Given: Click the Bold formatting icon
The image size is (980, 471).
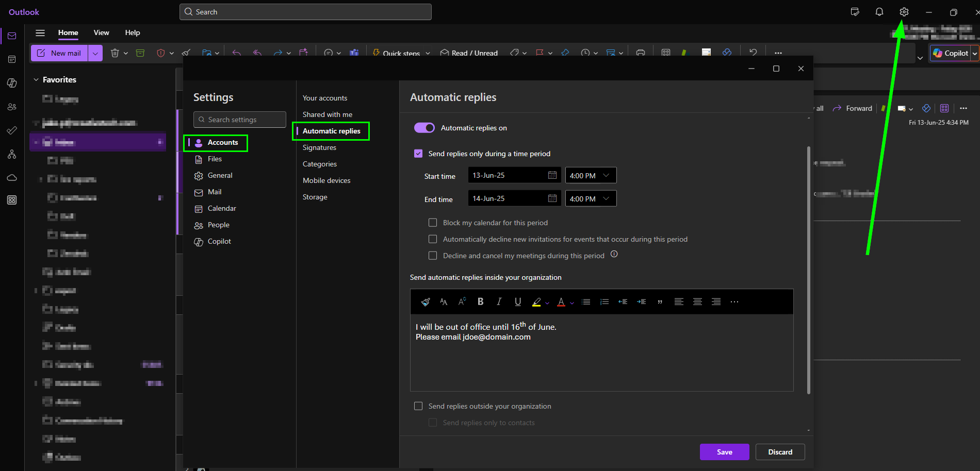Looking at the screenshot, I should [480, 302].
